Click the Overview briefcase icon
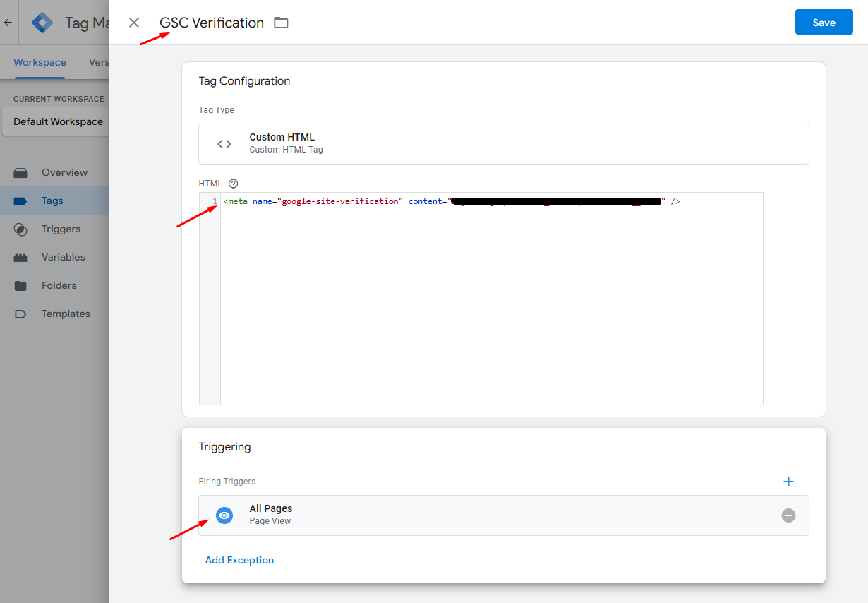868x603 pixels. (20, 173)
